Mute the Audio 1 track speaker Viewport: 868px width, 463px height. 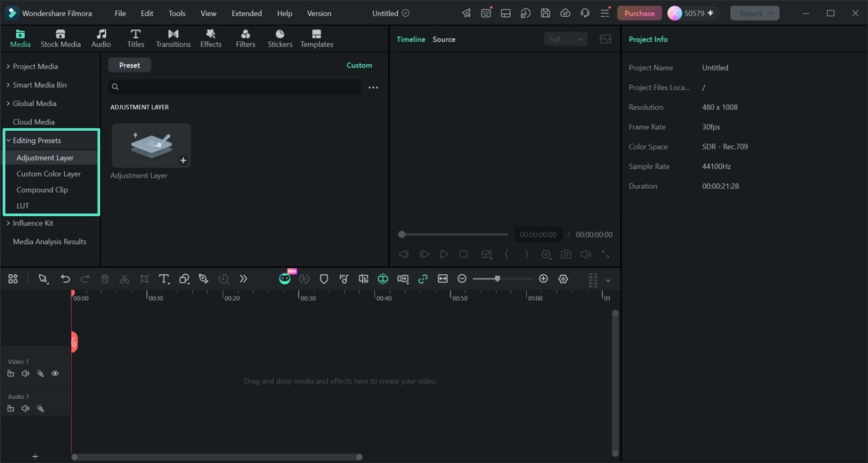pyautogui.click(x=25, y=408)
